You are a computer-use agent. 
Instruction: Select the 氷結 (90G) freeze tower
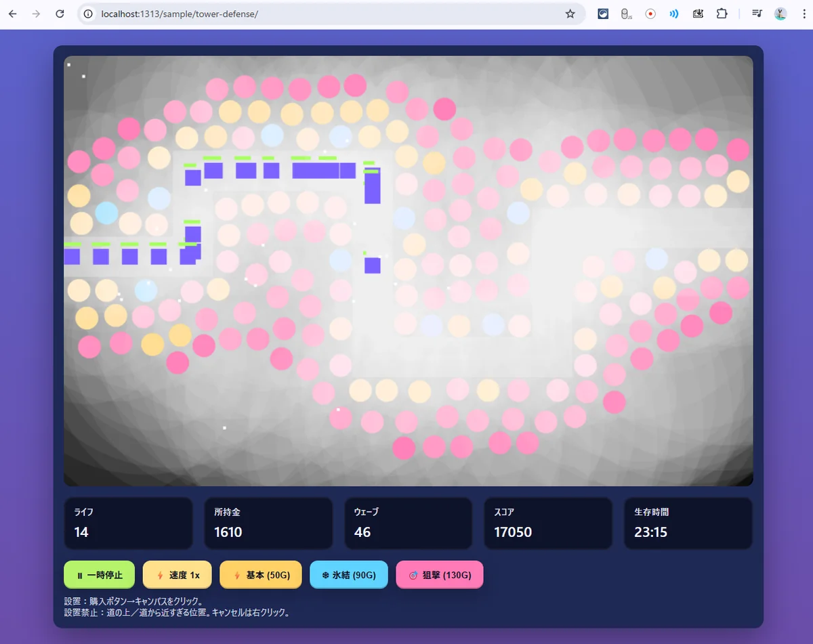[x=348, y=575]
